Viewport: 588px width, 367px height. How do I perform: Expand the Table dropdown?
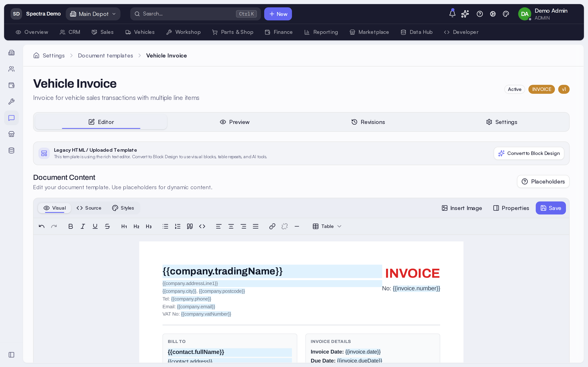coord(327,226)
